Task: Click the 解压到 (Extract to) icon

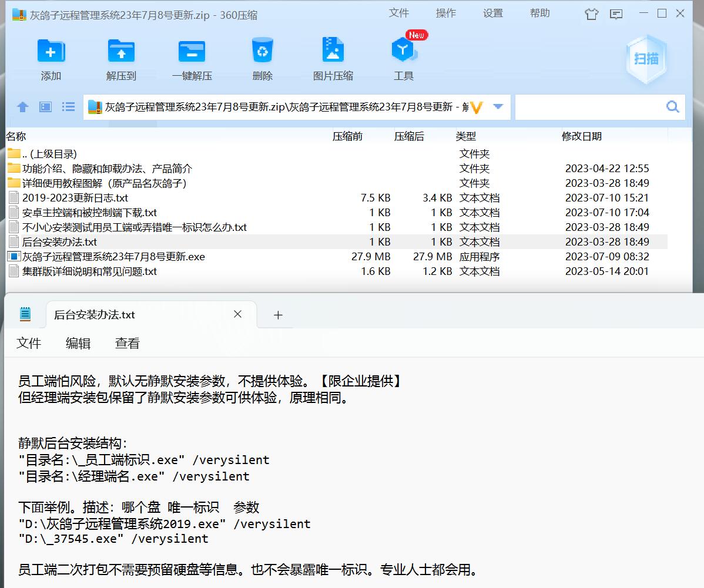Action: pyautogui.click(x=121, y=52)
